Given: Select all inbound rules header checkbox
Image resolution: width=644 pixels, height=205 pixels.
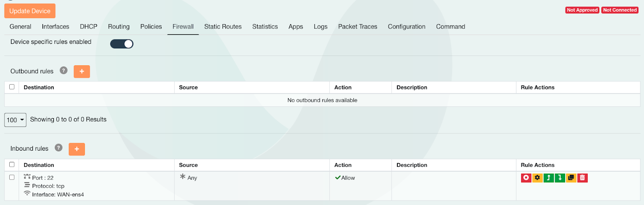Looking at the screenshot, I should point(12,164).
